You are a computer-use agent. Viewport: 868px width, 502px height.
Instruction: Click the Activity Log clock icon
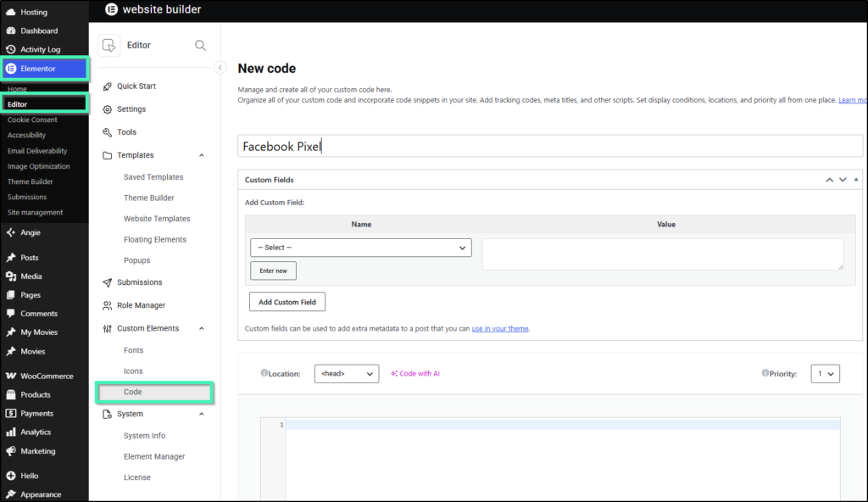[10, 49]
